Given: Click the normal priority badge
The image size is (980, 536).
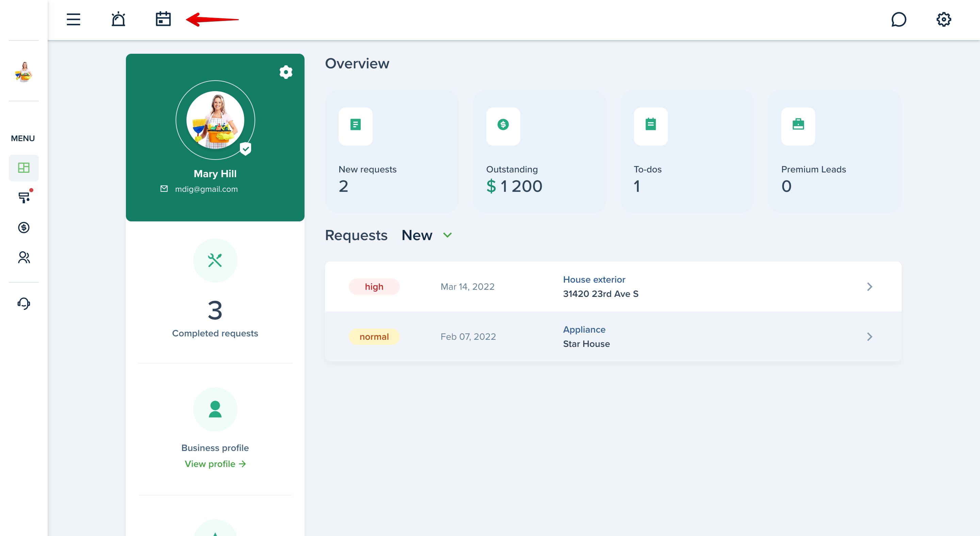Looking at the screenshot, I should [x=374, y=337].
